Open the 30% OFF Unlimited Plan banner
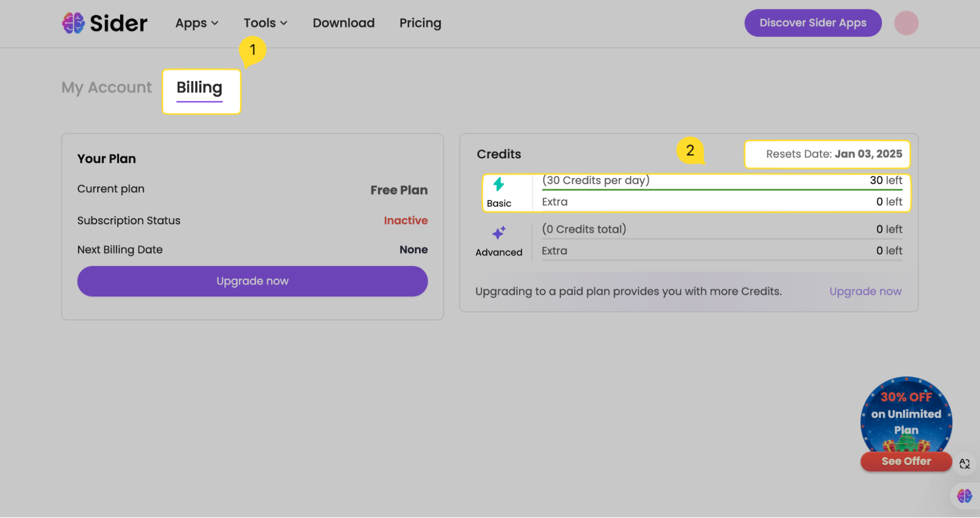The width and height of the screenshot is (980, 518). click(x=906, y=414)
